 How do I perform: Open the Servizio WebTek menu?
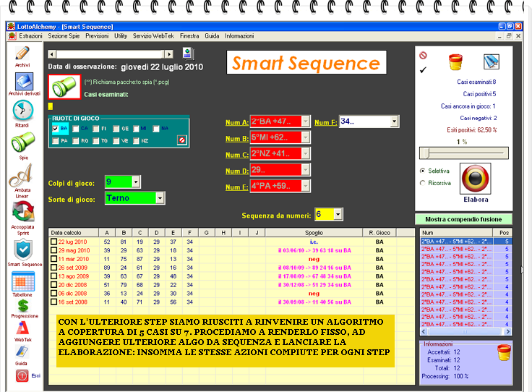coord(153,36)
